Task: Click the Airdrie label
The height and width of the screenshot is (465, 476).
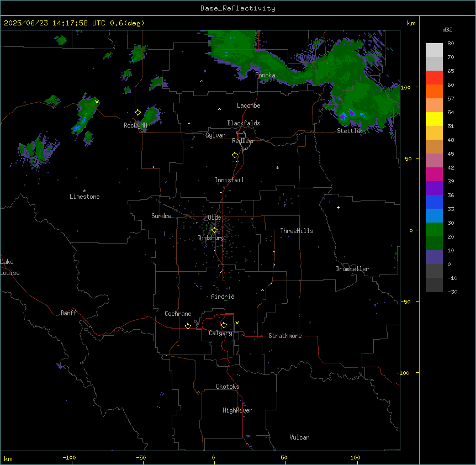Action: click(223, 297)
